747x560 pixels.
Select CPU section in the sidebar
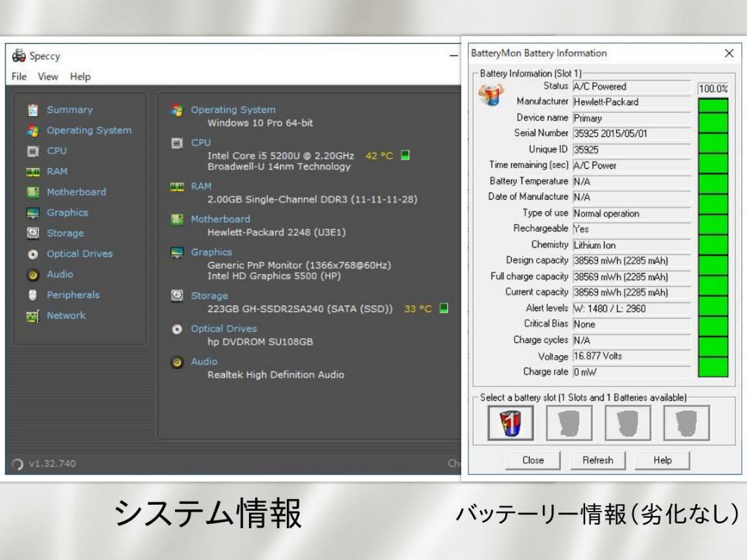pyautogui.click(x=57, y=151)
